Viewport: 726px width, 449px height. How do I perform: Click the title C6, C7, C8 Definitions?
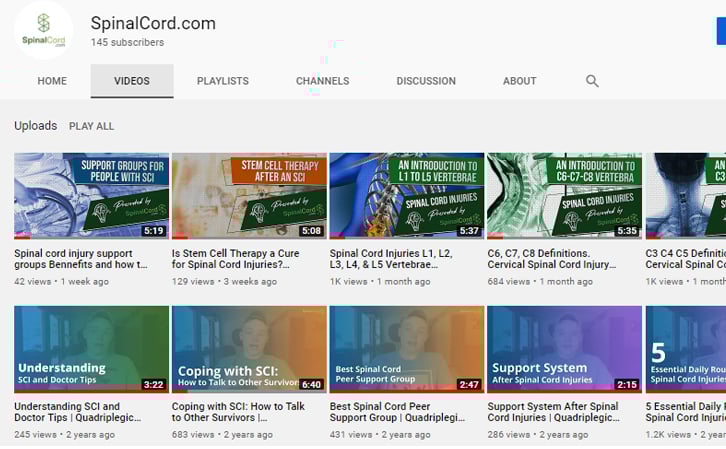(x=552, y=259)
